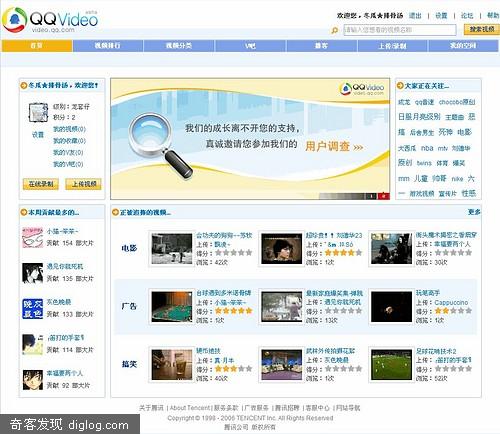
Task: Select the red banner slide indicator 2
Action: 384,196
